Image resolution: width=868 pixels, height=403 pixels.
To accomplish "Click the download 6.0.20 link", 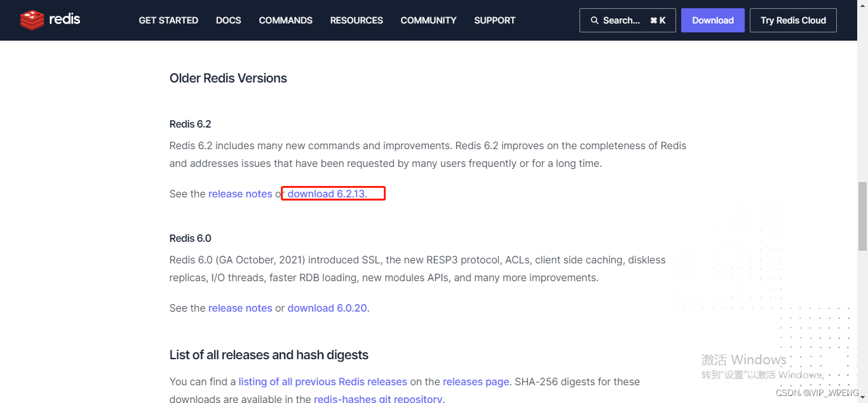I will (327, 308).
